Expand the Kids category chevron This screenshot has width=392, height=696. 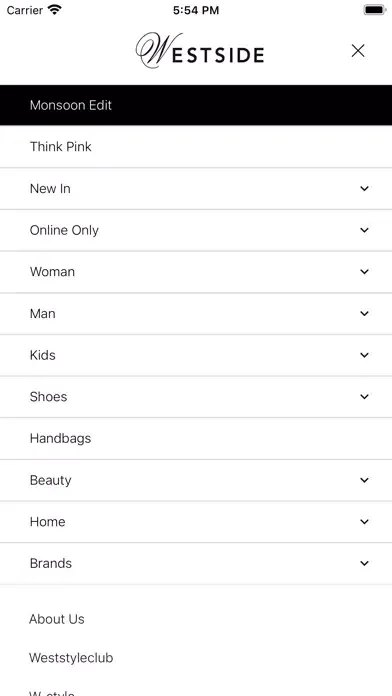(364, 355)
